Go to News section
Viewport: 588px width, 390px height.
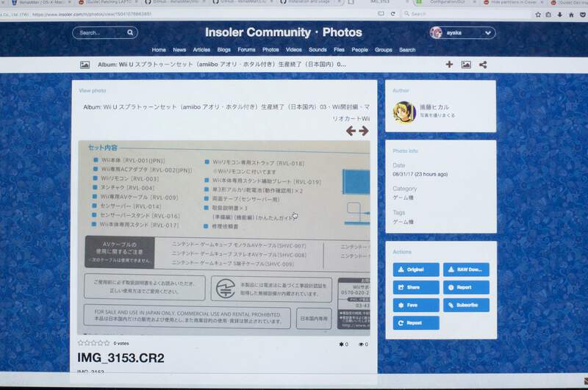pos(179,49)
